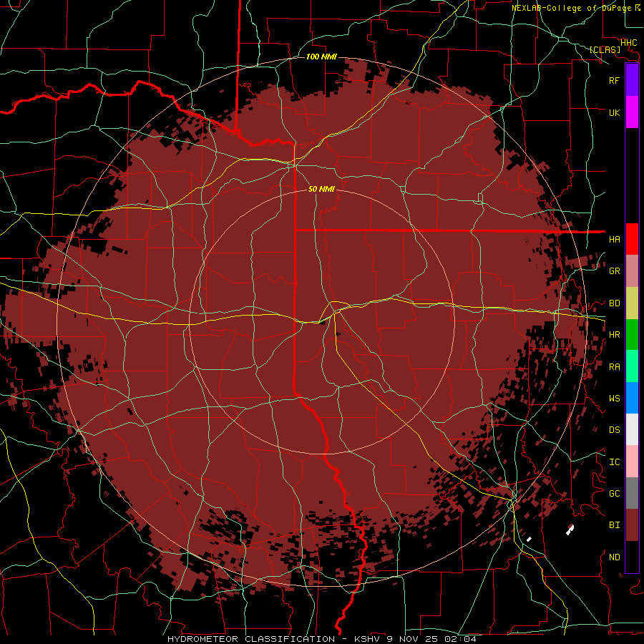
Task: Click the HA legend label
Action: pos(614,240)
